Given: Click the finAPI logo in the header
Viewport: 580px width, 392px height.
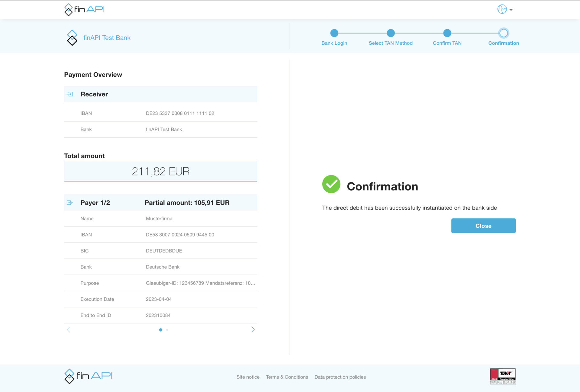Looking at the screenshot, I should coord(84,9).
